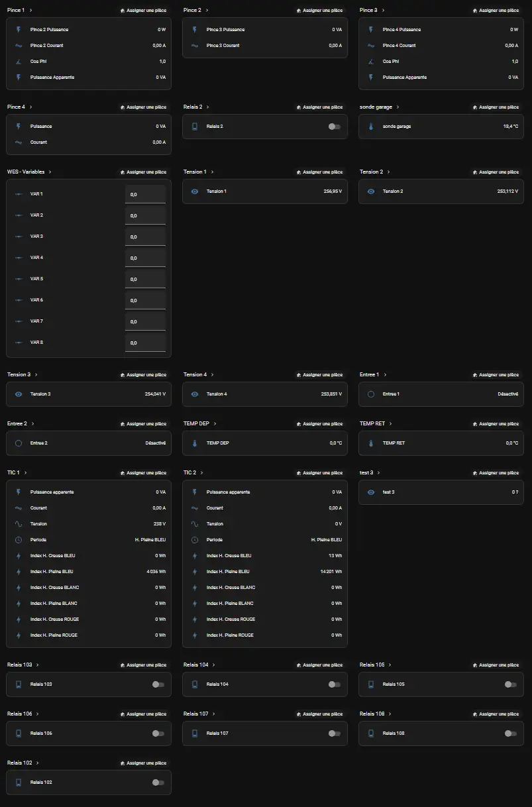The width and height of the screenshot is (532, 807).
Task: Expand the WES - Variables header chevron
Action: pyautogui.click(x=50, y=172)
